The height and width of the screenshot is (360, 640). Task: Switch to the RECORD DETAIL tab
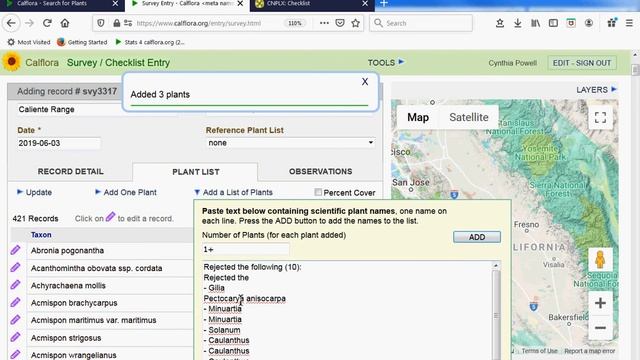[x=71, y=171]
